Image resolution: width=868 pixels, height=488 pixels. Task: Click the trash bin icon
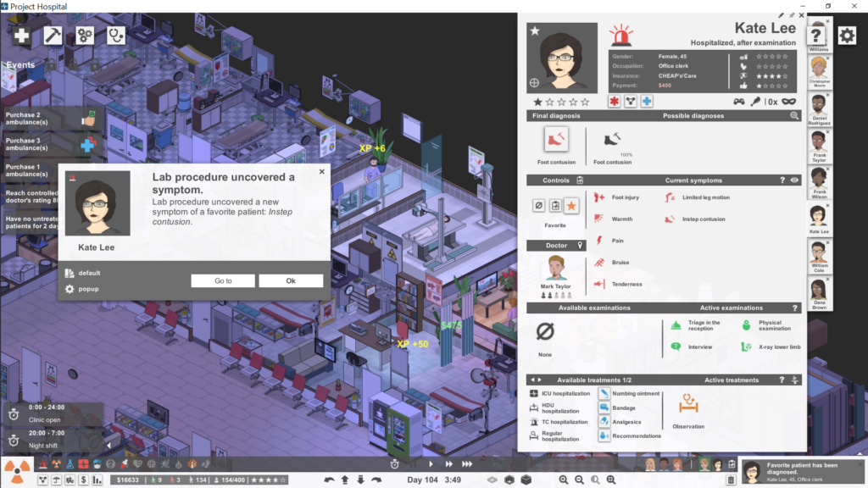732,480
